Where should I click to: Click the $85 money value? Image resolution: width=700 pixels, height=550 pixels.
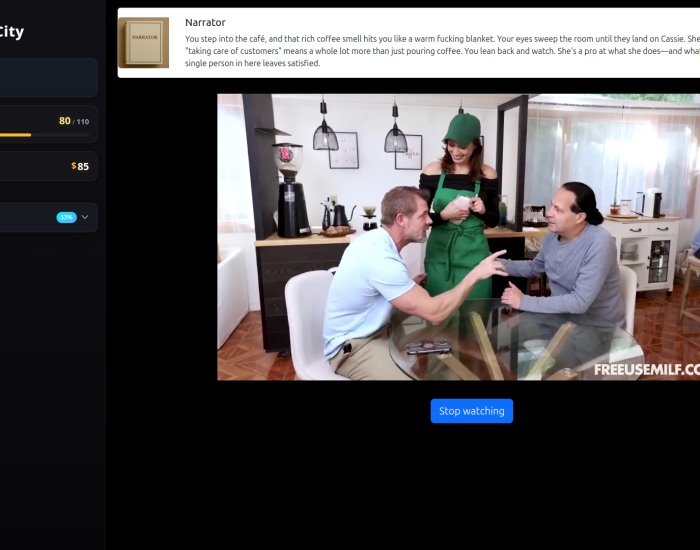pos(80,166)
